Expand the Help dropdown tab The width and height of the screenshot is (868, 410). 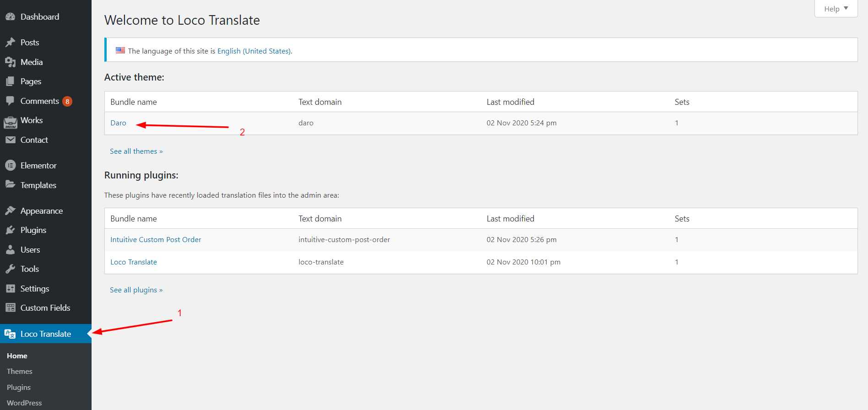(x=835, y=9)
